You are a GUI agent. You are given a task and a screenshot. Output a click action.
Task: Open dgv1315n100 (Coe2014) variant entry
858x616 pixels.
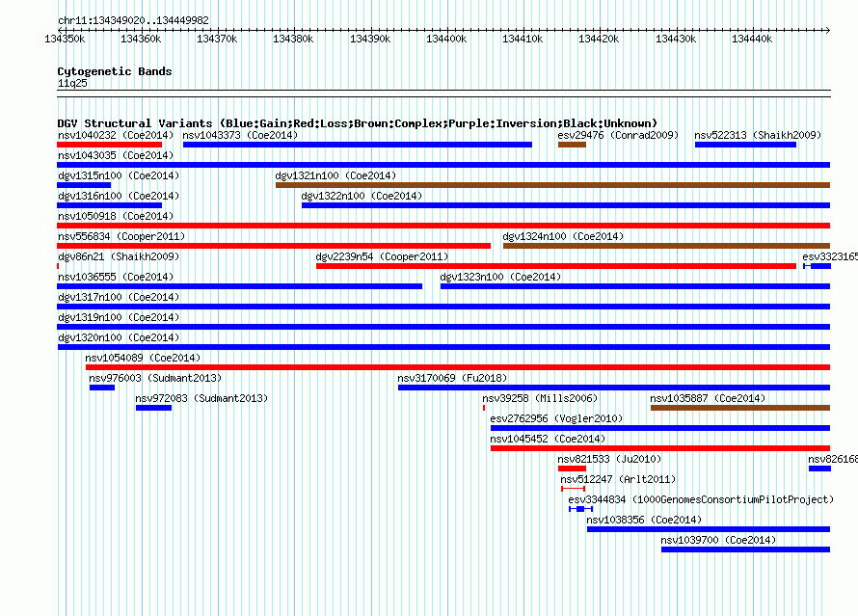[119, 175]
